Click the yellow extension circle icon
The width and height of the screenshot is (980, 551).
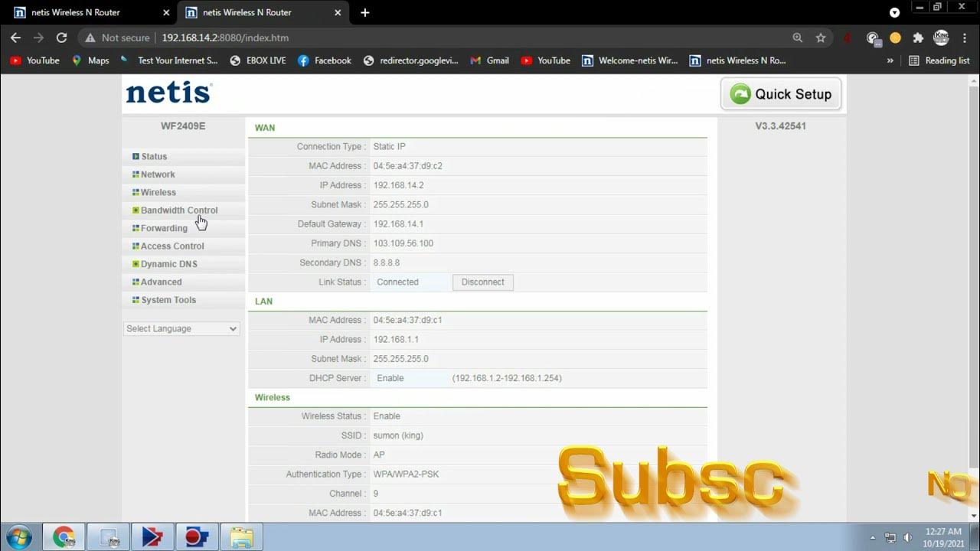[x=895, y=37]
